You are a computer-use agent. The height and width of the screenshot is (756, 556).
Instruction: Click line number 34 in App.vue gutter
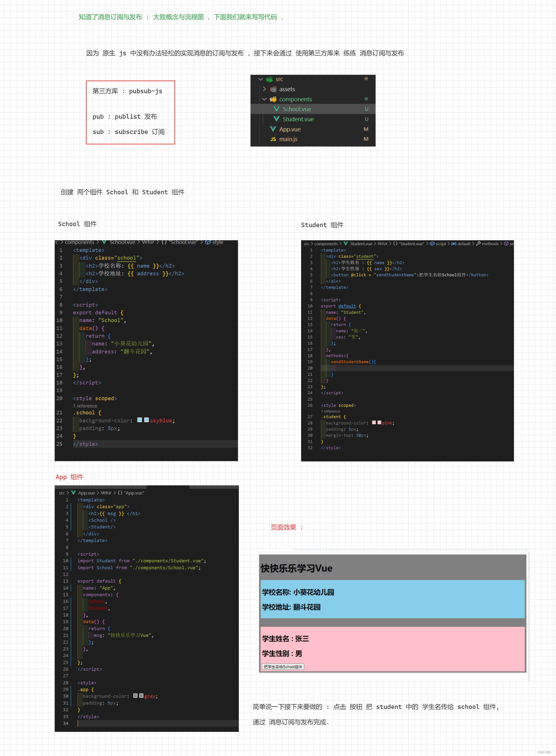click(66, 723)
